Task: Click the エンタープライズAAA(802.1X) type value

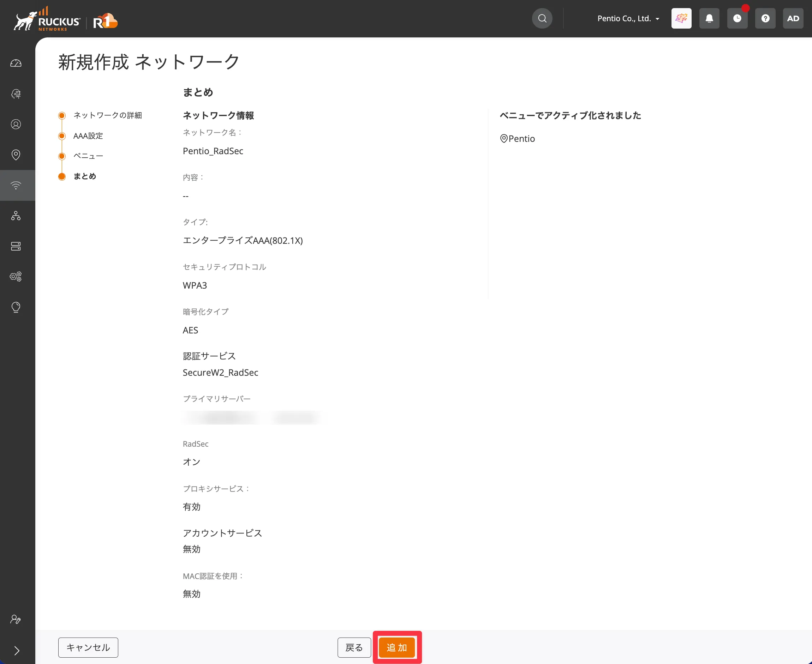Action: 243,240
